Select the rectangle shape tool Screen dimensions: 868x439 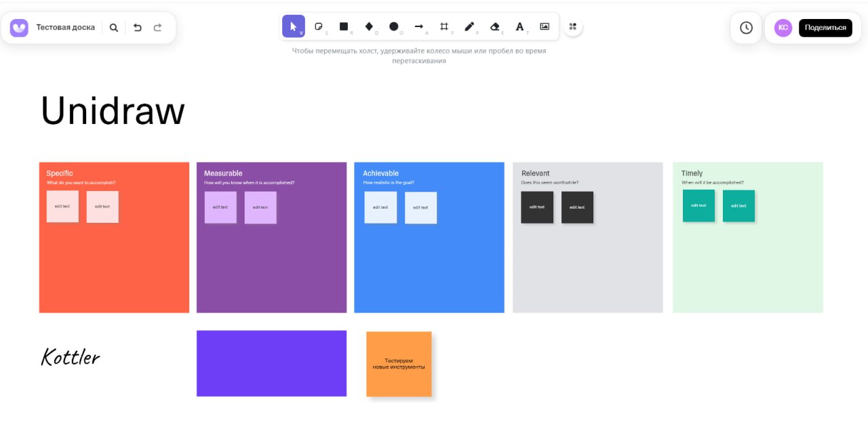pyautogui.click(x=344, y=26)
